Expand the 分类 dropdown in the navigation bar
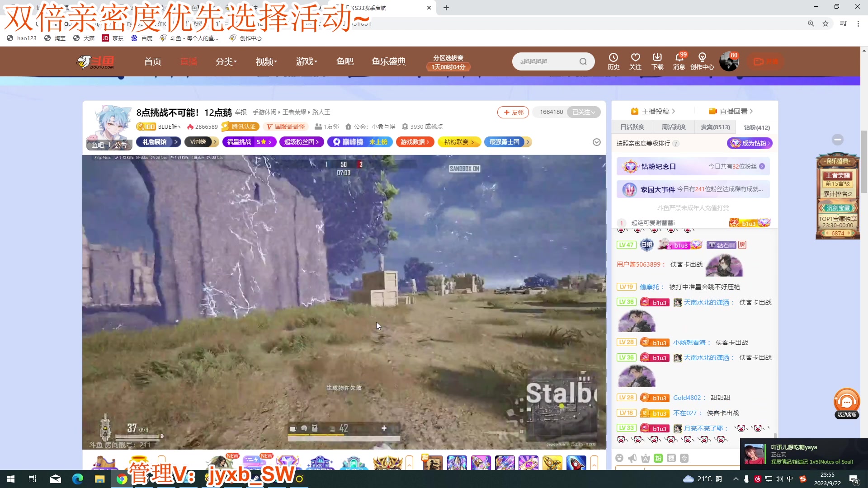Viewport: 868px width, 488px height. tap(226, 61)
